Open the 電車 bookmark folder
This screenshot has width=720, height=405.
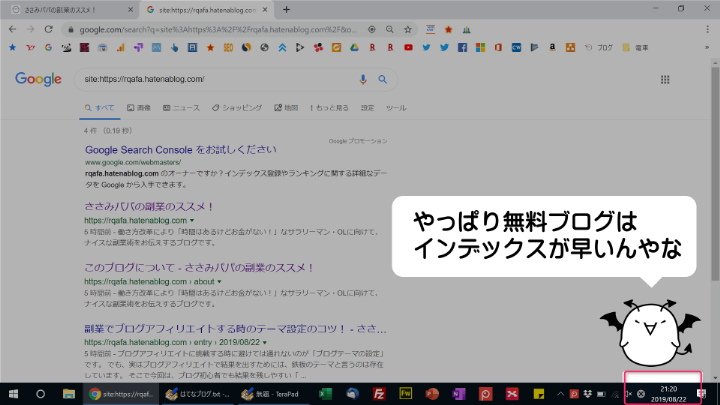tap(636, 47)
